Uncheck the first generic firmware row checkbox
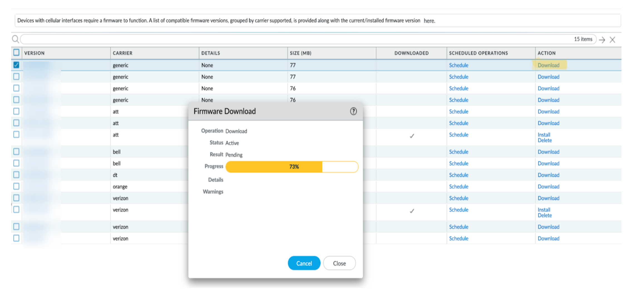Screen dimensions: 644x289 click(x=16, y=65)
